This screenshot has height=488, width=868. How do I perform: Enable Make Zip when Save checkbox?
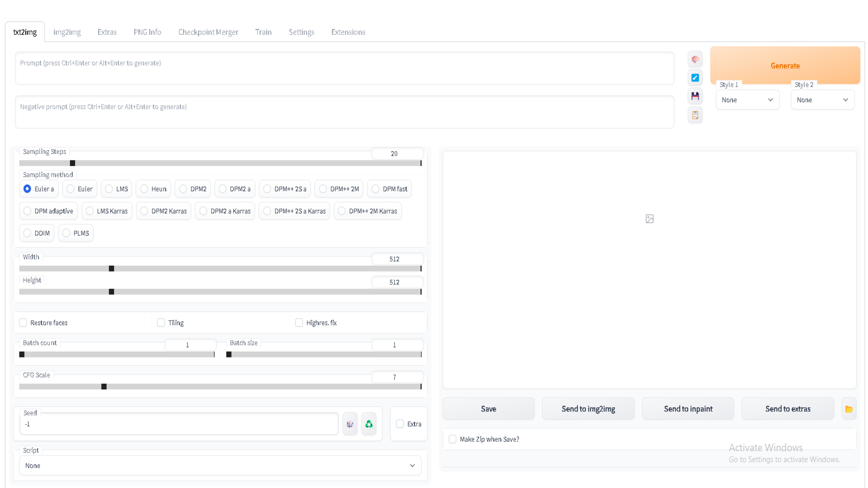pos(453,439)
